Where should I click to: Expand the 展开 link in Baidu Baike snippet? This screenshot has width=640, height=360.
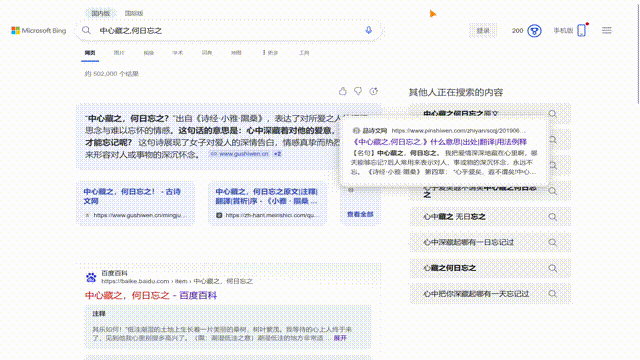tap(340, 338)
